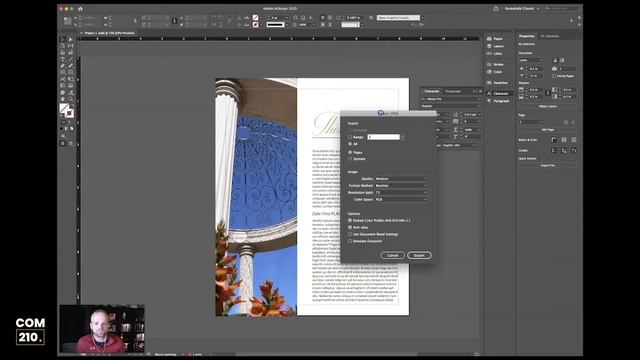
Task: Open the Character panel from the dock
Action: 498,93
